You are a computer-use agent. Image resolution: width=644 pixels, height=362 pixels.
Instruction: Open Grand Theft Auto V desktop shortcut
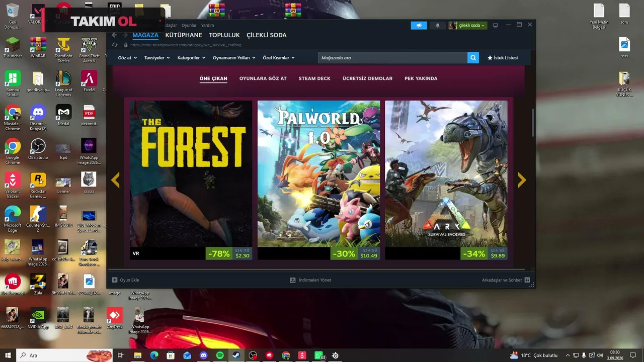point(89,50)
